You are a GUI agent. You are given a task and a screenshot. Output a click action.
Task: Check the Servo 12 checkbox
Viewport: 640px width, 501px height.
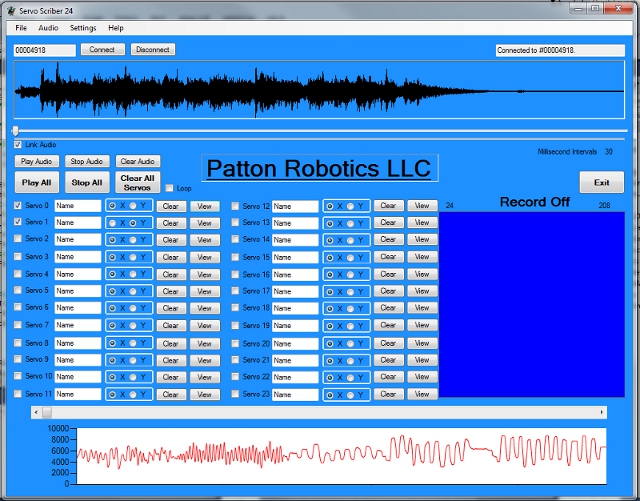235,206
